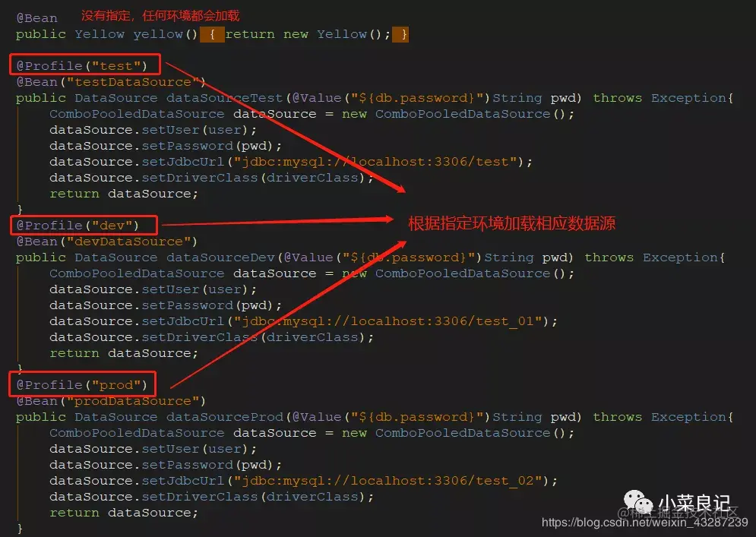Expand the folded closing brace of yellow()

[400, 34]
